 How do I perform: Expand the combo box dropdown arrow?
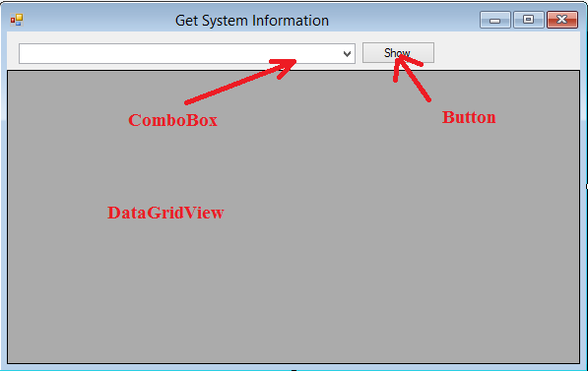pyautogui.click(x=347, y=53)
